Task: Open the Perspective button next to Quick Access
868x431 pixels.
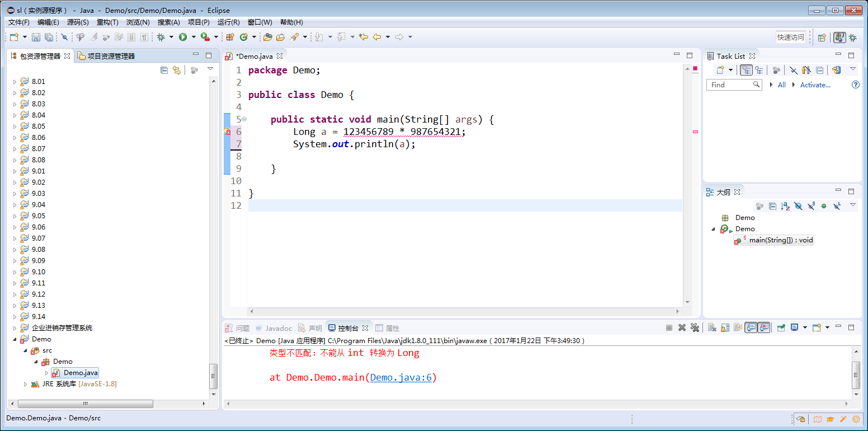Action: (x=822, y=38)
